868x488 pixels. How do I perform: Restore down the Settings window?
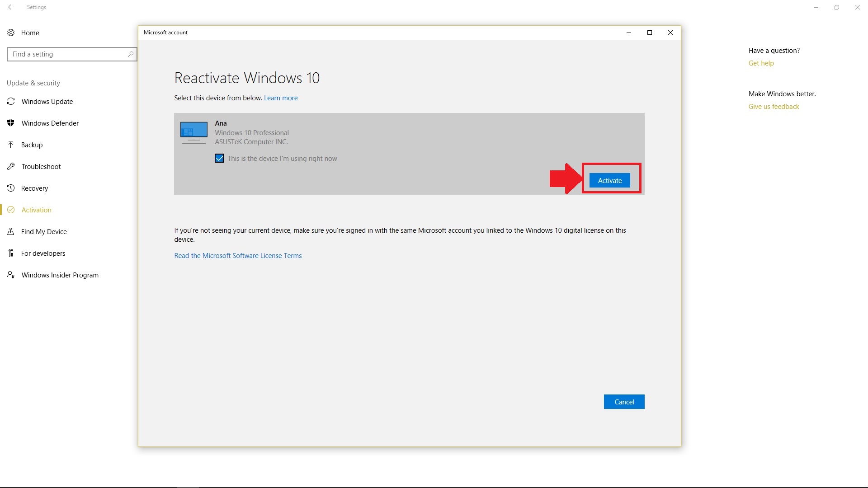[x=837, y=7]
